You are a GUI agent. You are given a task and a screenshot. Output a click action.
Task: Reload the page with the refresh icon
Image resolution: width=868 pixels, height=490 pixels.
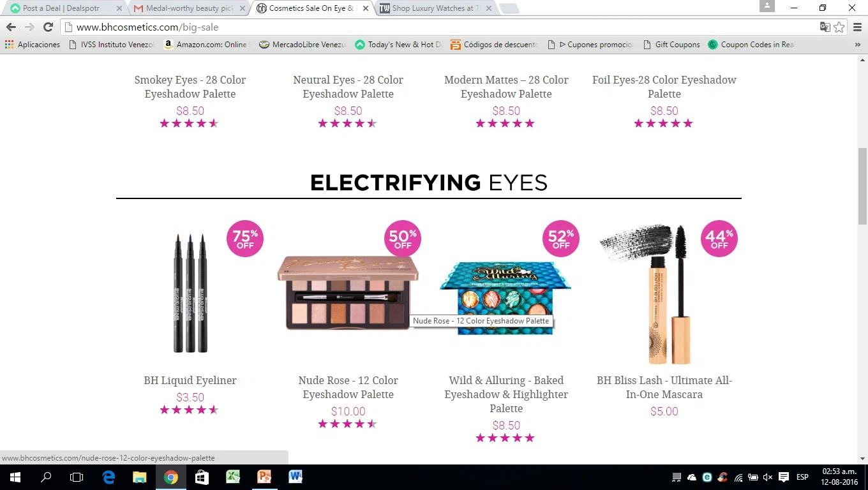pos(48,27)
